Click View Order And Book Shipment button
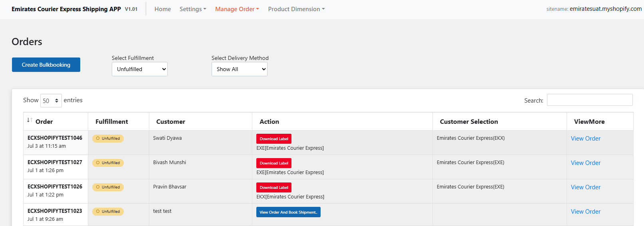The height and width of the screenshot is (226, 644). (288, 212)
